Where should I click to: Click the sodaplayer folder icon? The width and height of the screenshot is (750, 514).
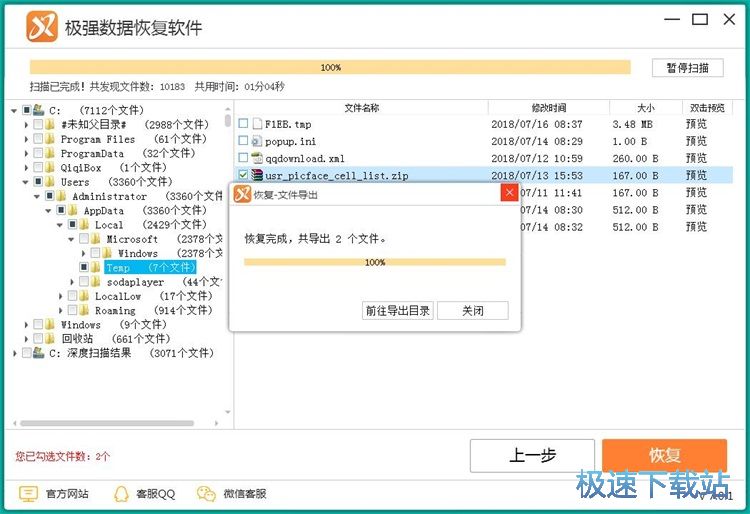coord(96,282)
